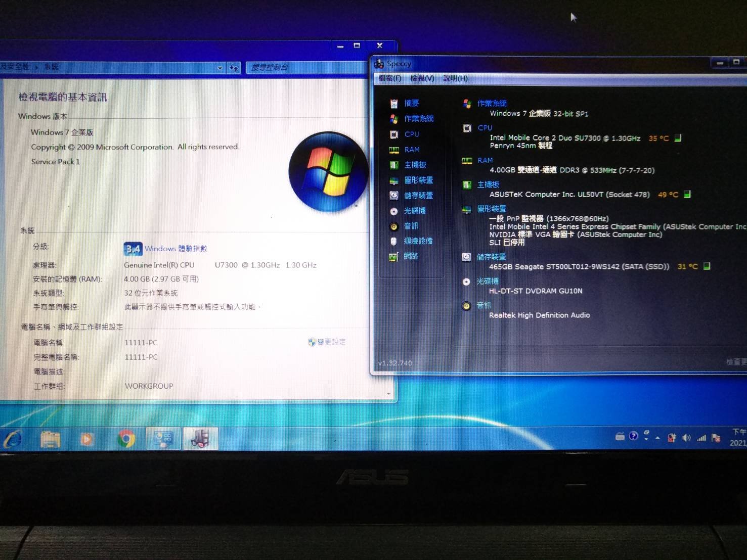This screenshot has width=747, height=560.
Task: Click 搜尋控制台 search field
Action: pyautogui.click(x=306, y=68)
